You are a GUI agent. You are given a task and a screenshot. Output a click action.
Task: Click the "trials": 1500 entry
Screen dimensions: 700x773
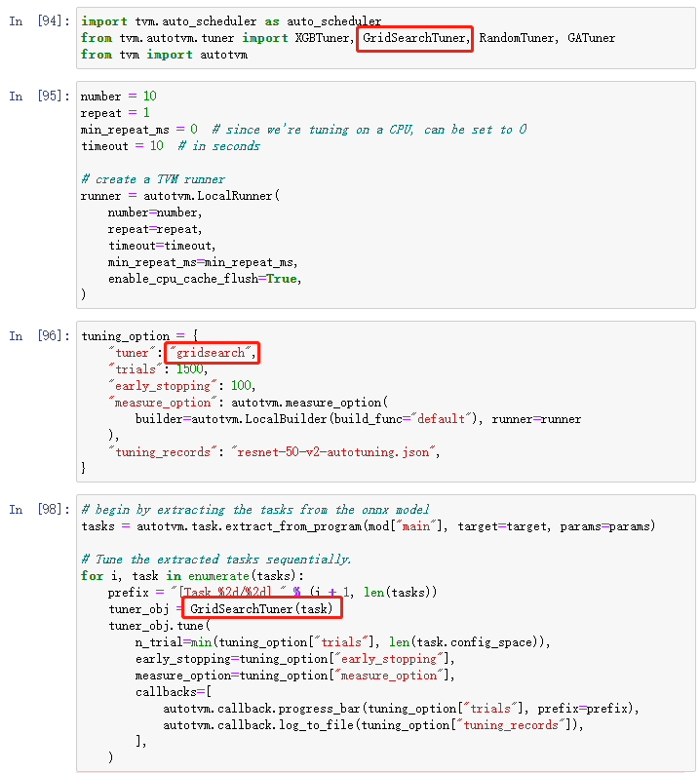coord(158,369)
